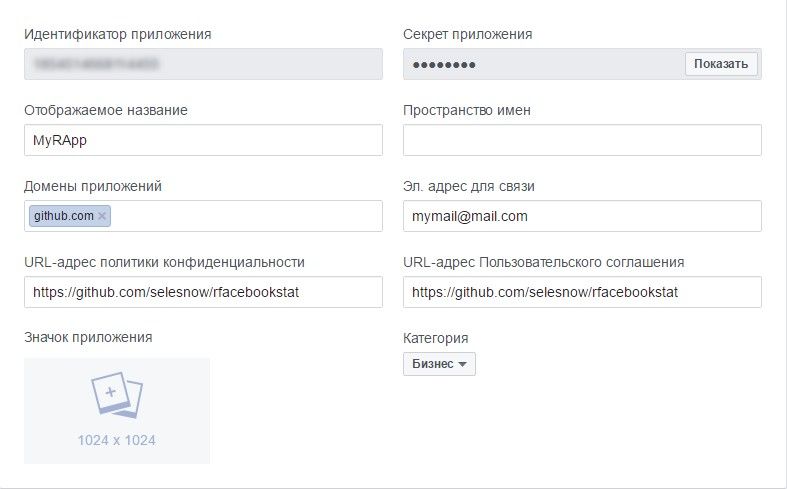Open the Бизнес category dropdown
This screenshot has width=787, height=489.
(x=439, y=364)
